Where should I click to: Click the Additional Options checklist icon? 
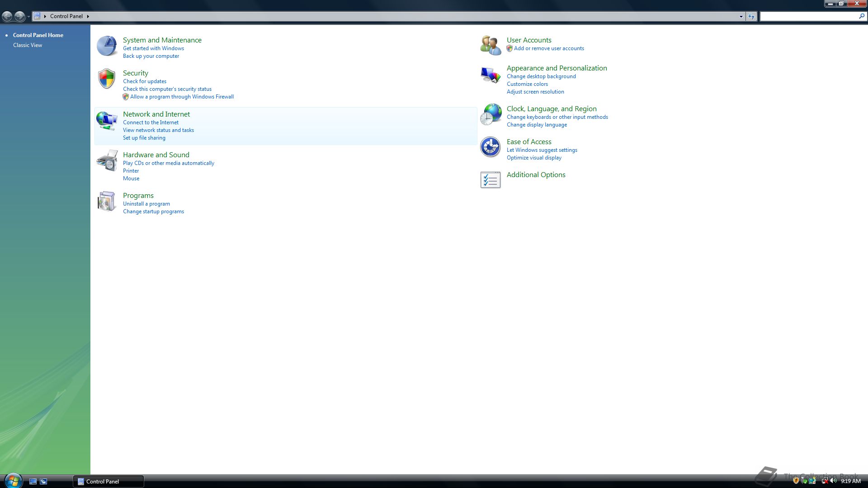491,180
